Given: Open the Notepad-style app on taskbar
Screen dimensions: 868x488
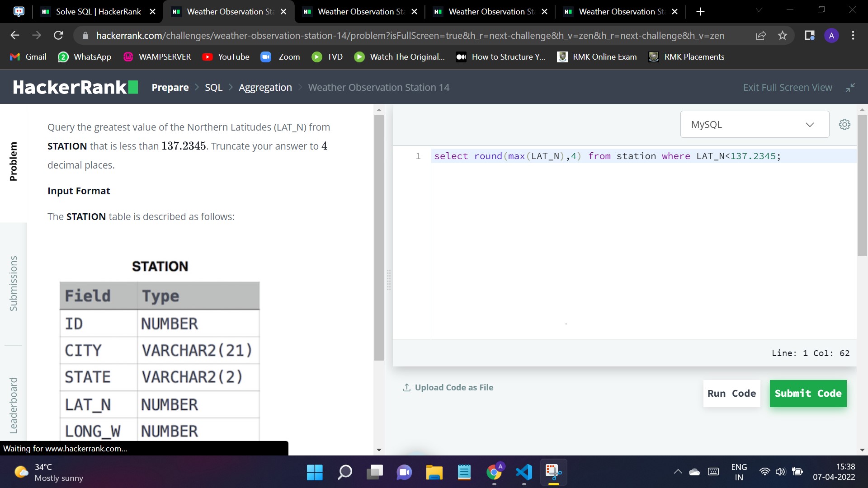Looking at the screenshot, I should pyautogui.click(x=464, y=472).
